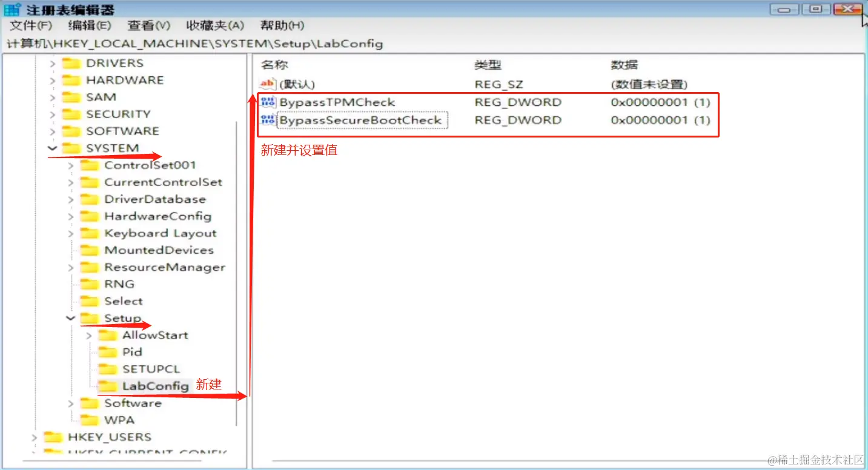The height and width of the screenshot is (470, 868).
Task: Expand the SECURITY key chevron
Action: click(53, 114)
